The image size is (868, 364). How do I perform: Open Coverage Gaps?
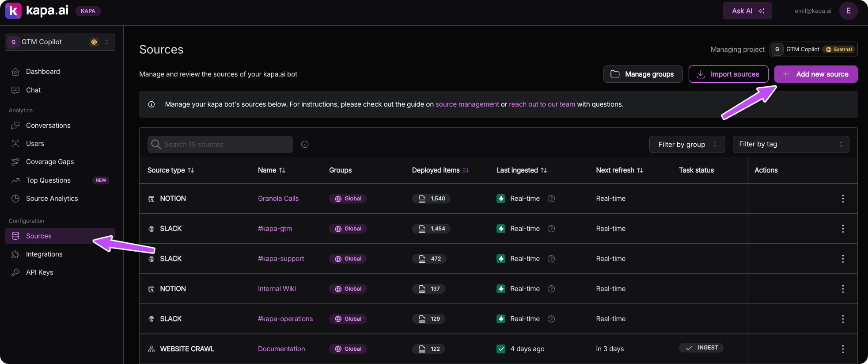(x=50, y=162)
